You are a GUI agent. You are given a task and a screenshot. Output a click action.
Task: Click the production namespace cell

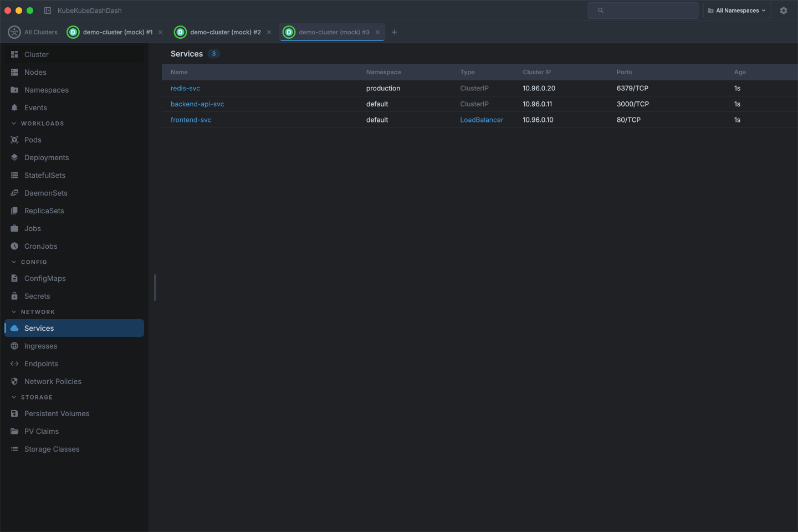pos(383,88)
